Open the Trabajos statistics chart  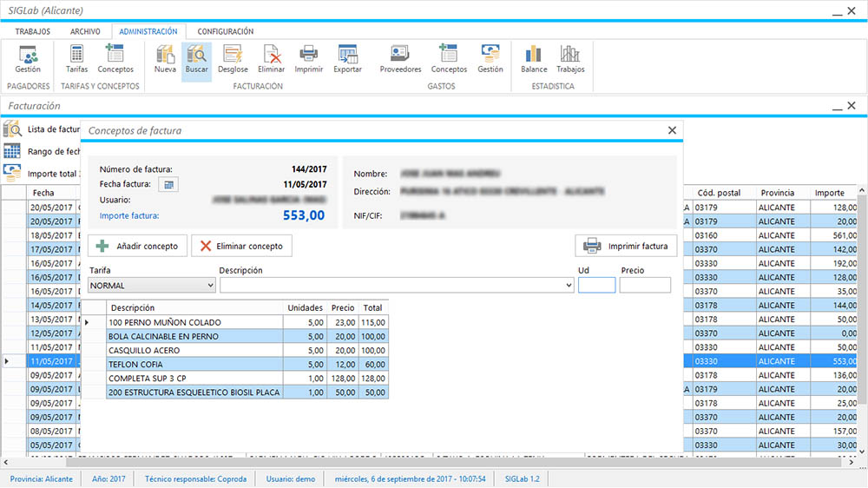(x=570, y=59)
